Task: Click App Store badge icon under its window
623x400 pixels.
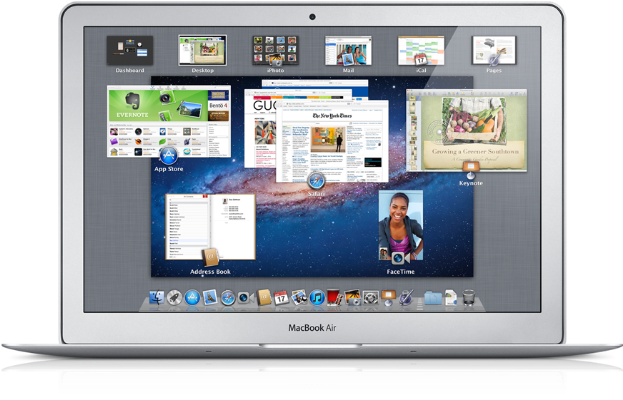Action: (x=168, y=155)
